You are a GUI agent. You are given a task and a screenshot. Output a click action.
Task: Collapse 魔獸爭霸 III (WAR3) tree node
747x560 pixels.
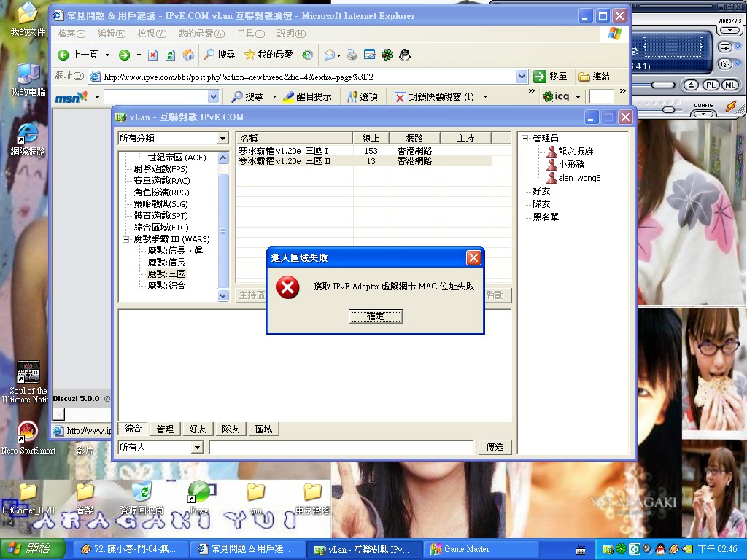125,239
